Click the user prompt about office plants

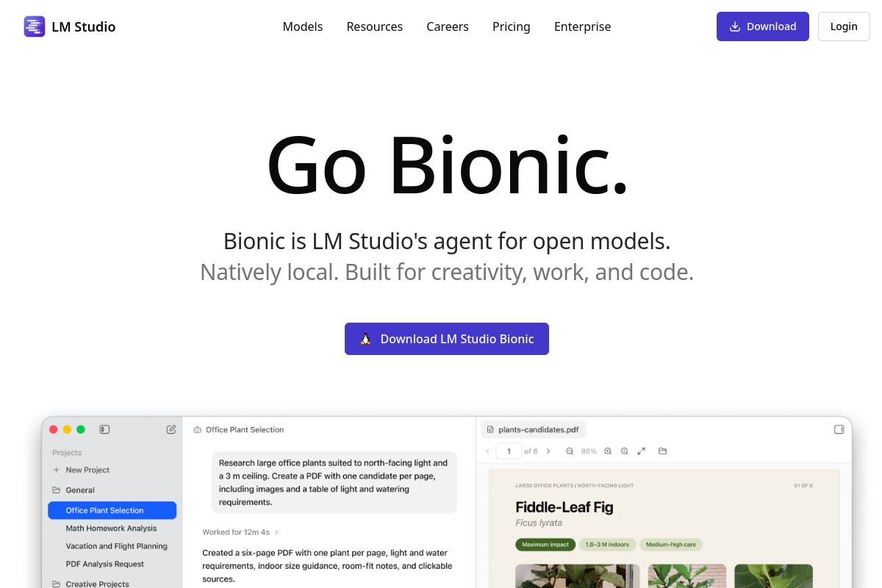(x=334, y=482)
